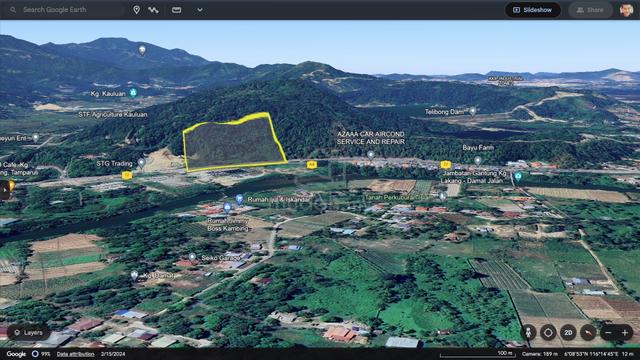
Task: Click the orange restaurant marker at left edge
Action: 12,186
